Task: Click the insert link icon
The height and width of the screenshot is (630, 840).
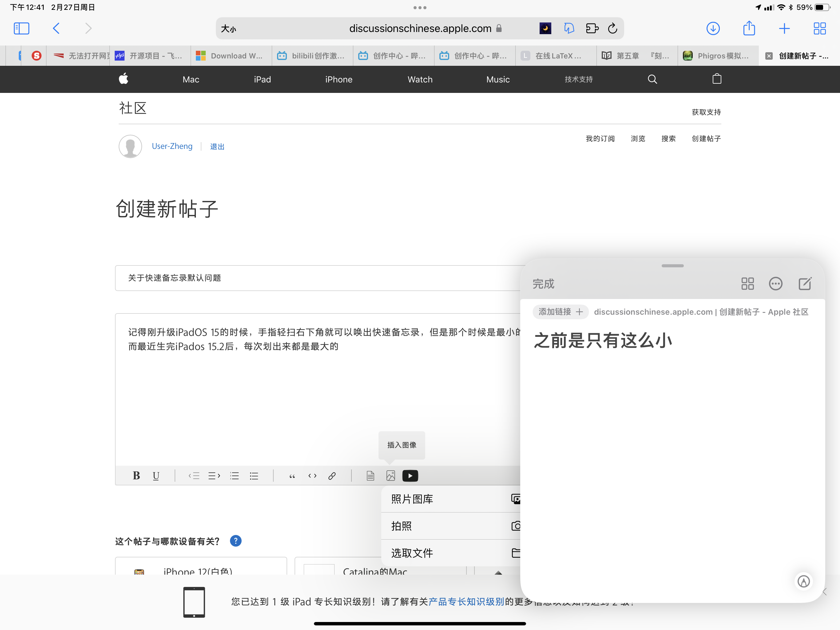Action: tap(332, 476)
